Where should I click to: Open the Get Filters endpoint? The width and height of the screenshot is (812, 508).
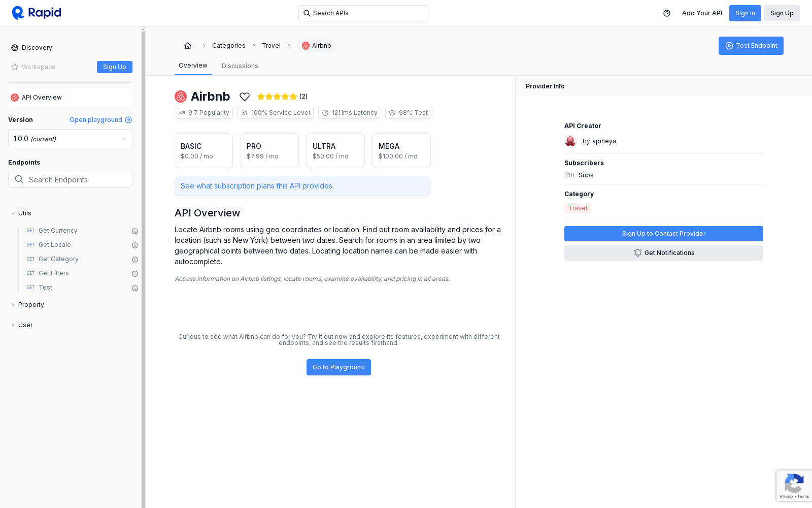coord(54,273)
